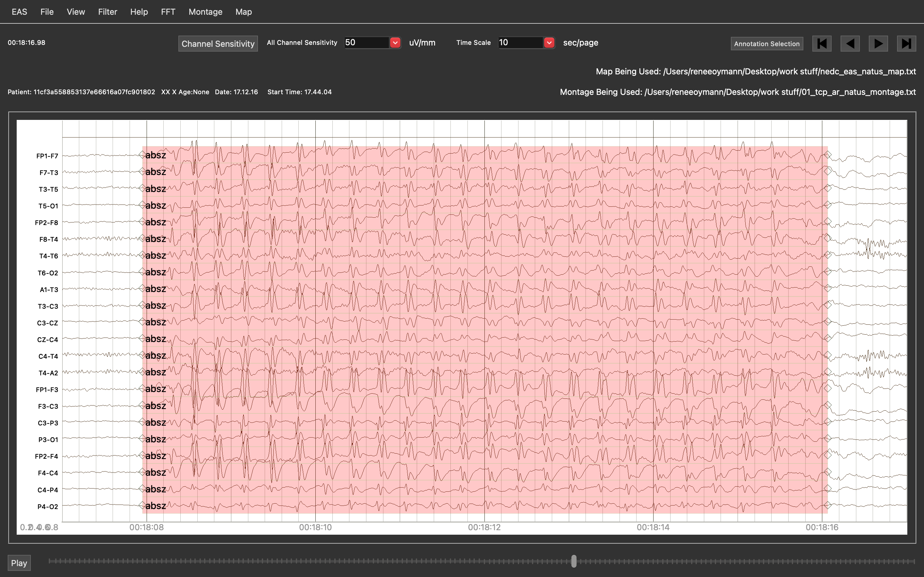Screen dimensions: 924x577
Task: Jump to the first page of the recording
Action: point(822,44)
